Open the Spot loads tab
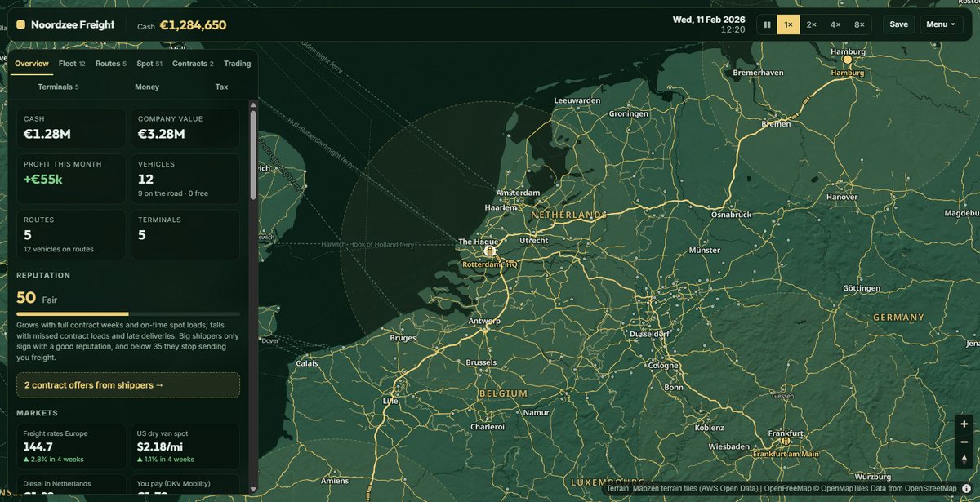The image size is (980, 502). pos(149,64)
